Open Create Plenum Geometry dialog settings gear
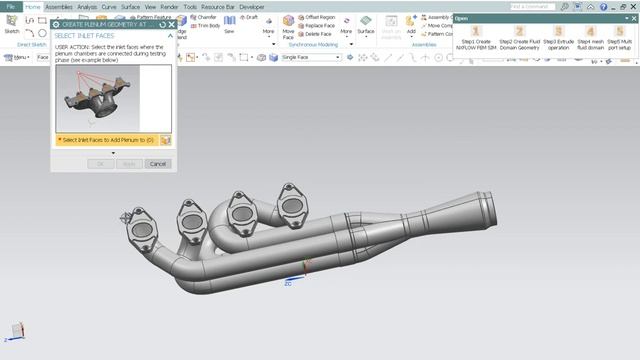This screenshot has width=640, height=360. point(56,24)
